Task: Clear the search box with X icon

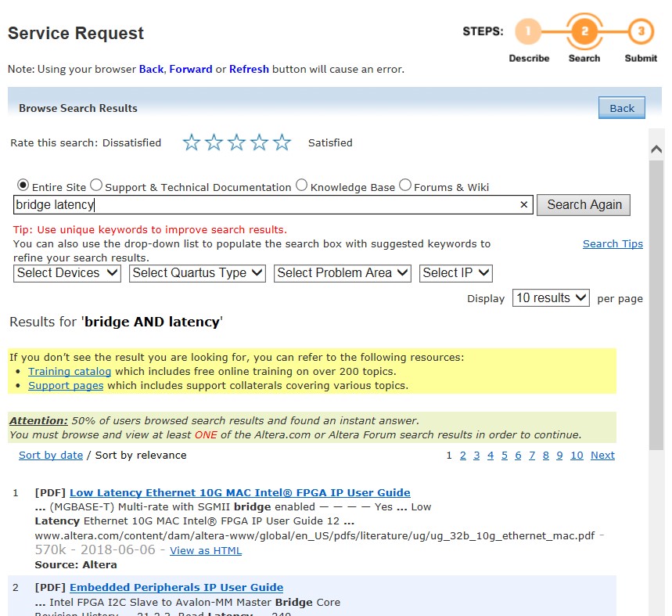Action: (523, 205)
